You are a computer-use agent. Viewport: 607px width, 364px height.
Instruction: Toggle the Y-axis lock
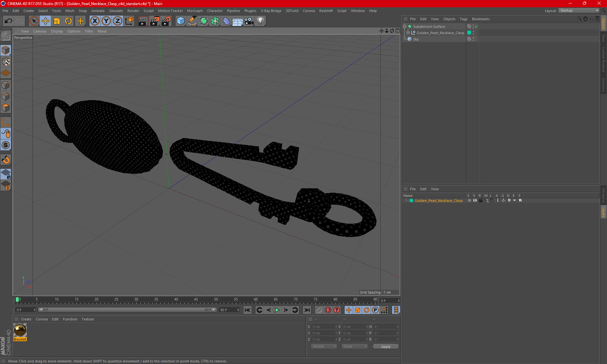pos(106,21)
